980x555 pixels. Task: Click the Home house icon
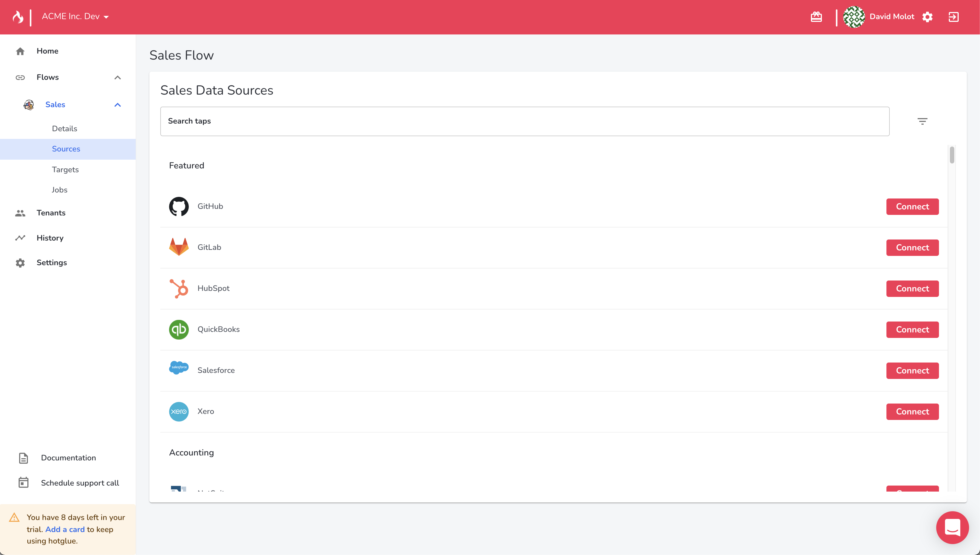(x=20, y=51)
